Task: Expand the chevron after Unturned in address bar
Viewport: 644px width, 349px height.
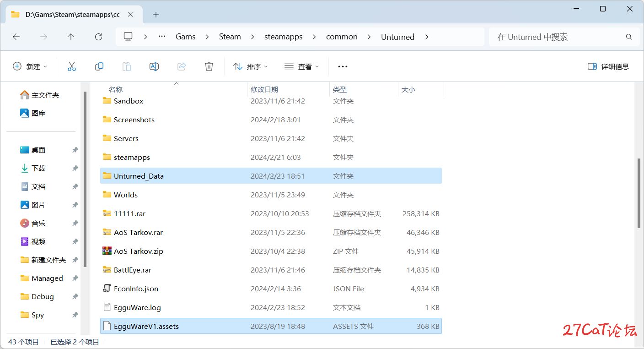Action: pyautogui.click(x=427, y=37)
